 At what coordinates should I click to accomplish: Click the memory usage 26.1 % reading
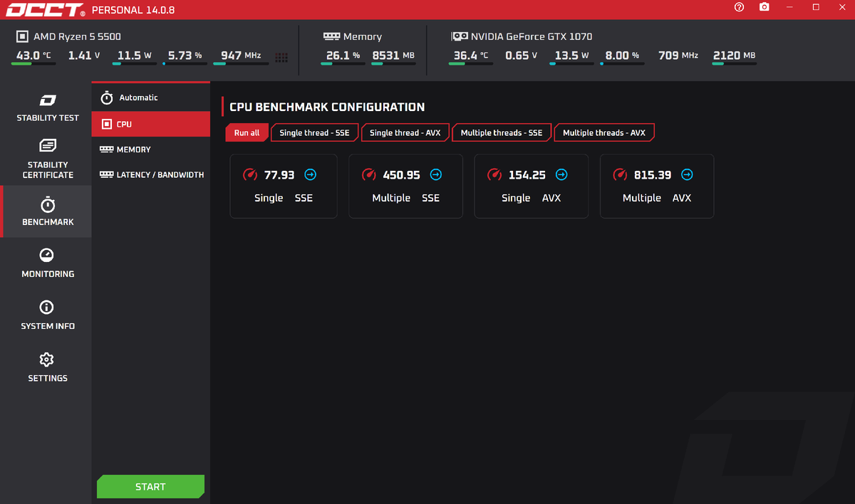pyautogui.click(x=343, y=55)
